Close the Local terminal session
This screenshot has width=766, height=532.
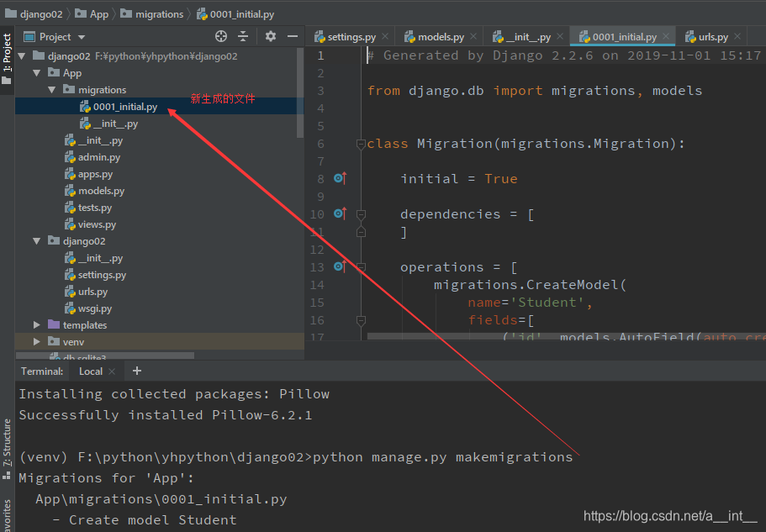point(112,371)
